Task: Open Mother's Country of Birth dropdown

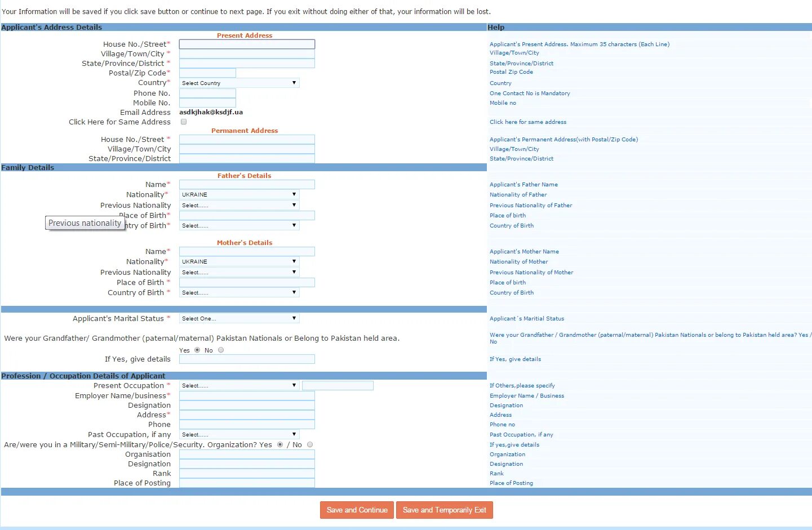Action: click(239, 292)
